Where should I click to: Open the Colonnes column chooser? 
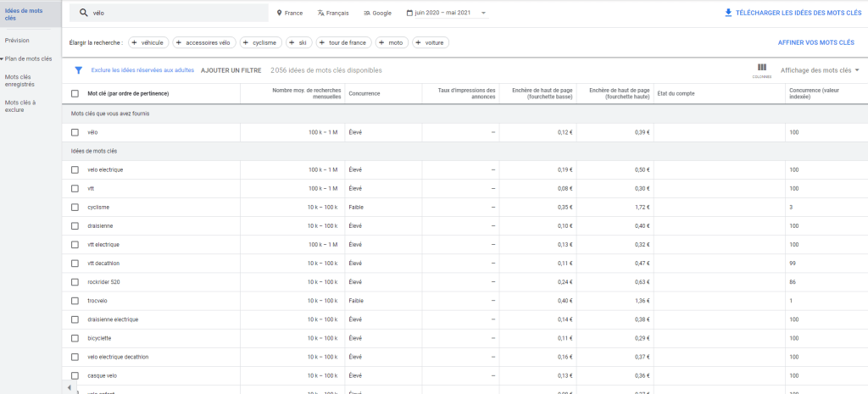761,69
